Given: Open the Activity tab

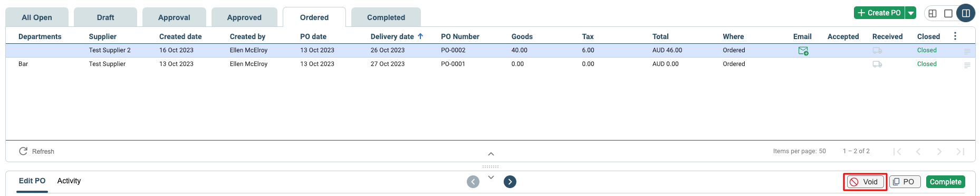Looking at the screenshot, I should [x=69, y=181].
